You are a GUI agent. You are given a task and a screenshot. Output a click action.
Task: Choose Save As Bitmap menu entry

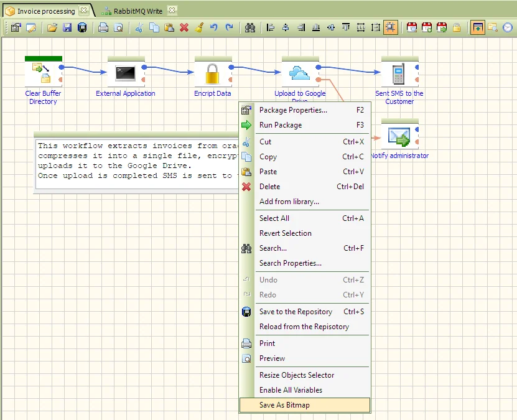(x=305, y=405)
